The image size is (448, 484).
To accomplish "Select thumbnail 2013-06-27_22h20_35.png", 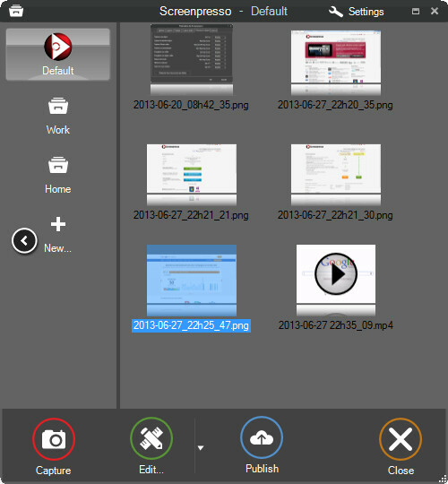I will point(336,63).
